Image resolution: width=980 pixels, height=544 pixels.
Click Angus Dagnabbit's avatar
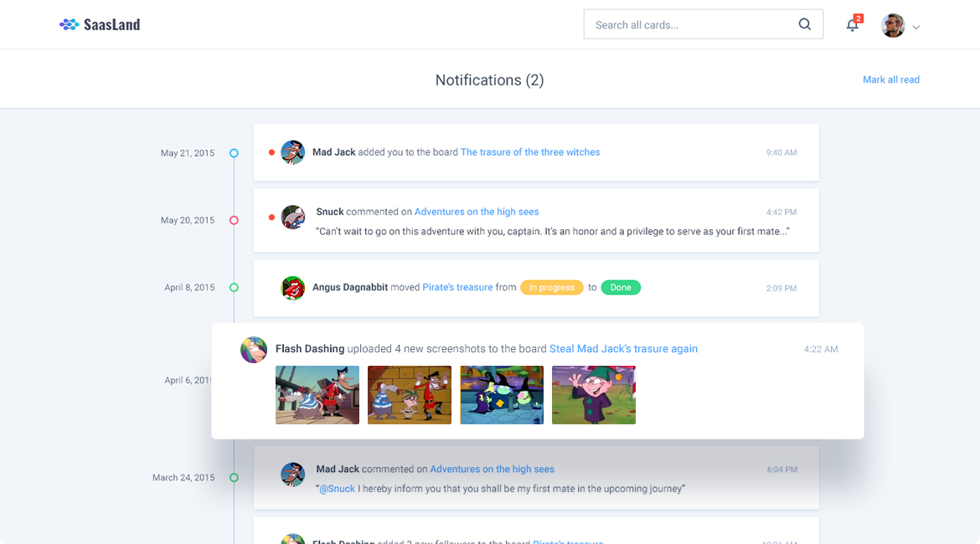tap(292, 288)
